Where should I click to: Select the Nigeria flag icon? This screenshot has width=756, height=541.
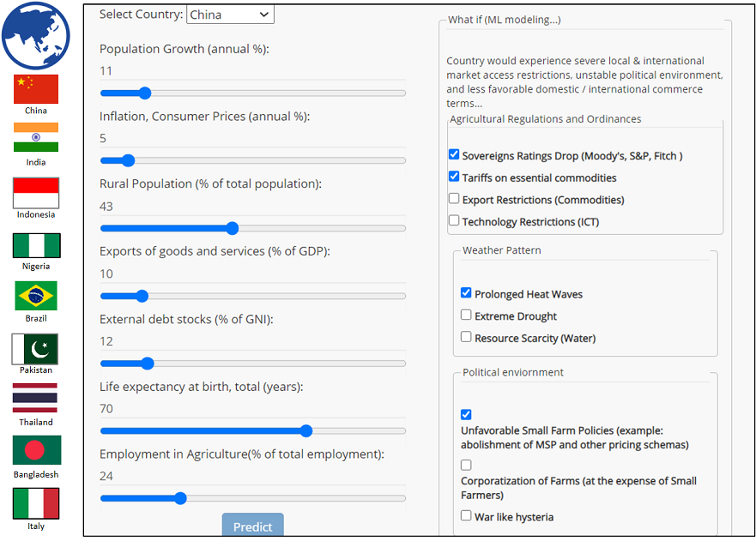coord(36,245)
